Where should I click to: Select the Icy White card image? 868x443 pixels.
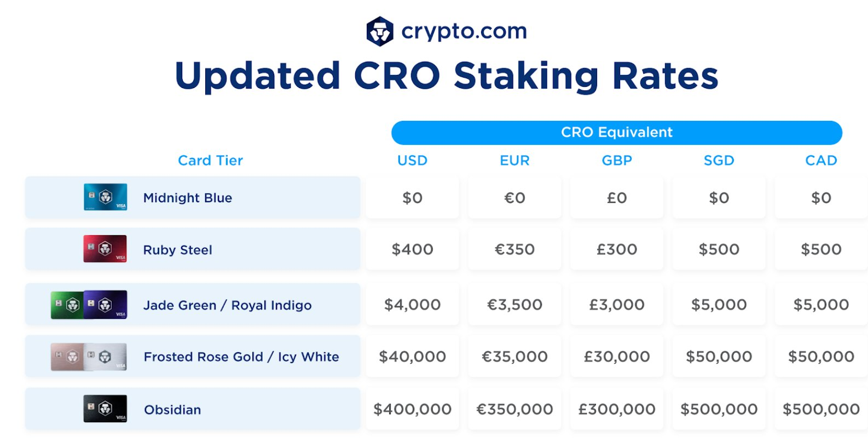click(106, 357)
